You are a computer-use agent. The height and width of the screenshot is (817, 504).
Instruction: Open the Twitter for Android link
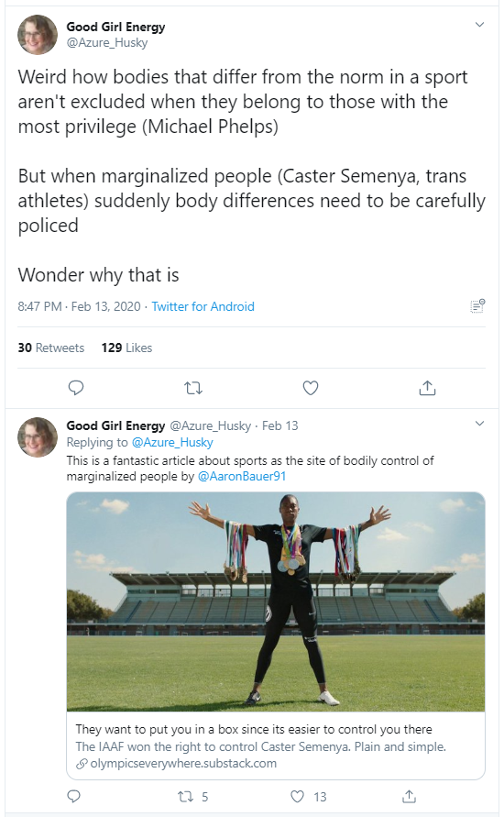203,306
